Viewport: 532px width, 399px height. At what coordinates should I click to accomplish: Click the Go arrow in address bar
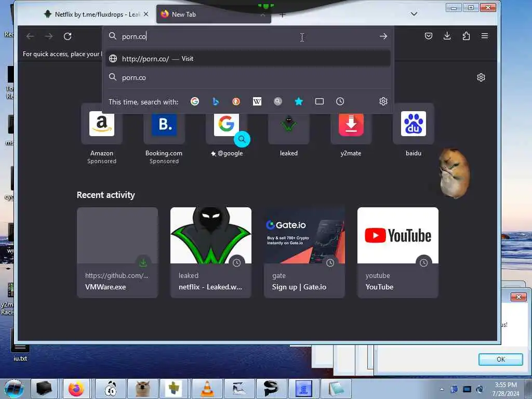tap(383, 36)
